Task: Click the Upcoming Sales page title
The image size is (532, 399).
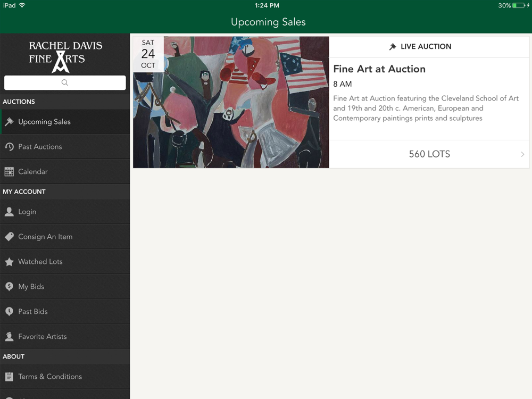Action: 268,22
